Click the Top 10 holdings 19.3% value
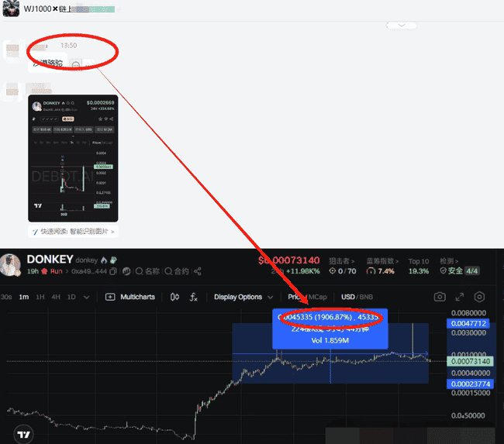Screen dimensions: 504x444 [419, 271]
